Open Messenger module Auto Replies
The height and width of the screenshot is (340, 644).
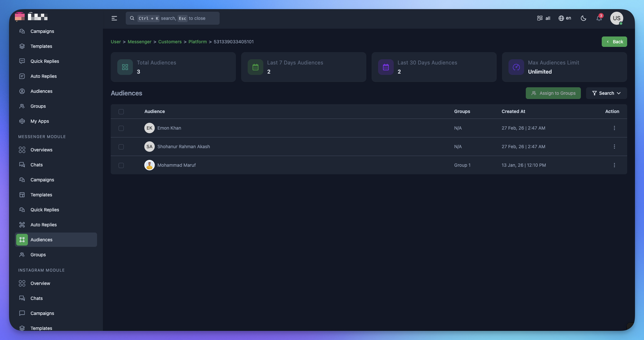pos(56,225)
